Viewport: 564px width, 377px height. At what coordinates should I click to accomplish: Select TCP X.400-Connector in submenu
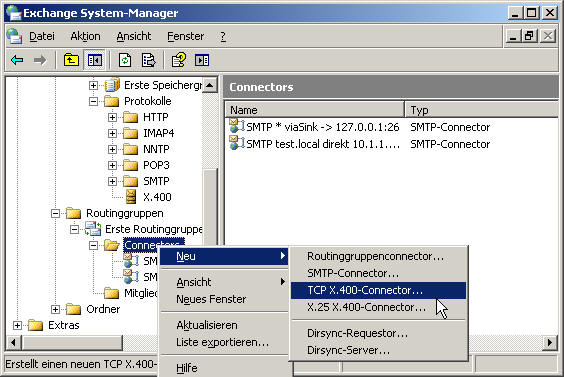click(378, 290)
